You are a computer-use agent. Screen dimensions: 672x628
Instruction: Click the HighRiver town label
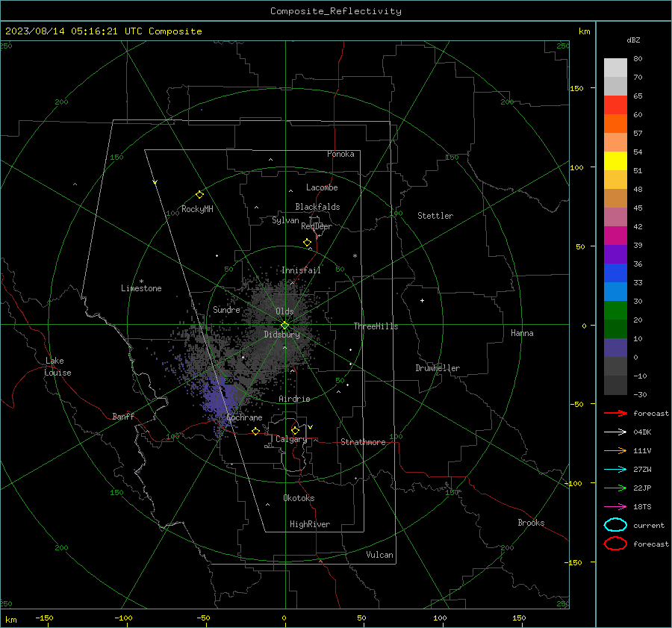click(310, 524)
